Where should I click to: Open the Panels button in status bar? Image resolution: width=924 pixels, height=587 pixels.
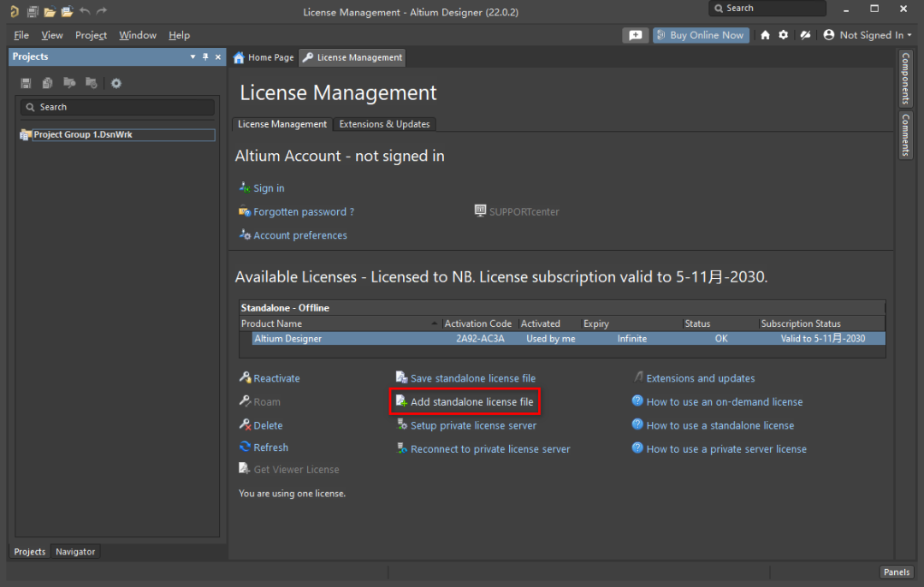[x=897, y=572]
